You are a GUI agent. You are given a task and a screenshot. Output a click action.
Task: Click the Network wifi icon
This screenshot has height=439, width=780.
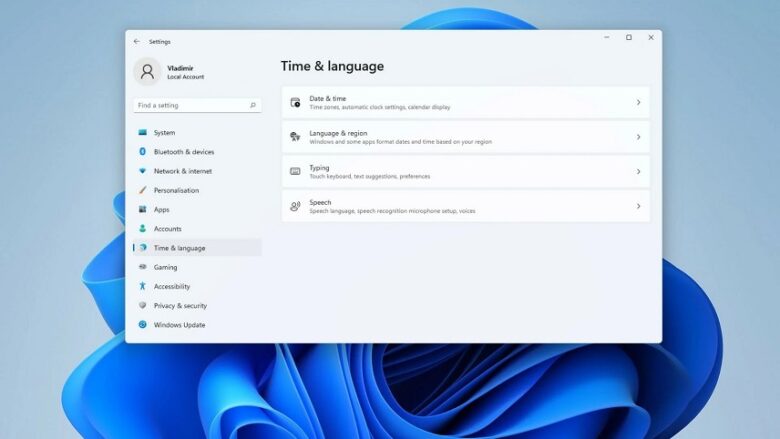[143, 171]
